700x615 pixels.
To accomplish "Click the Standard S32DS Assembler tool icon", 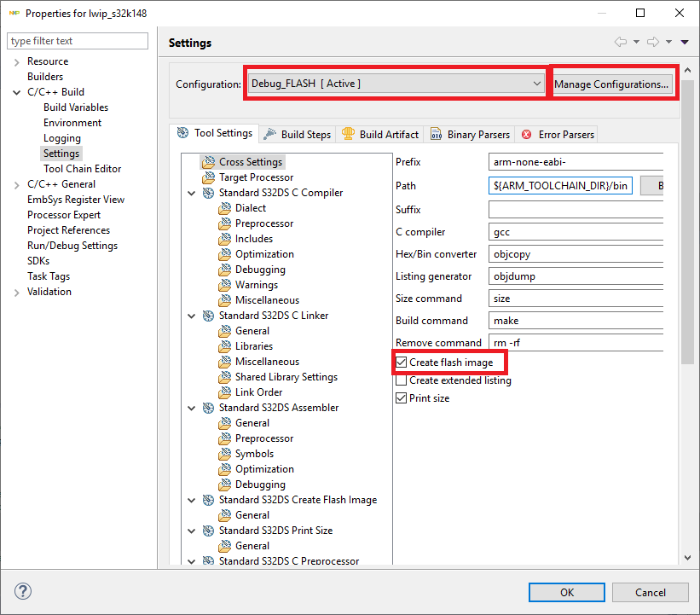I will [x=208, y=408].
